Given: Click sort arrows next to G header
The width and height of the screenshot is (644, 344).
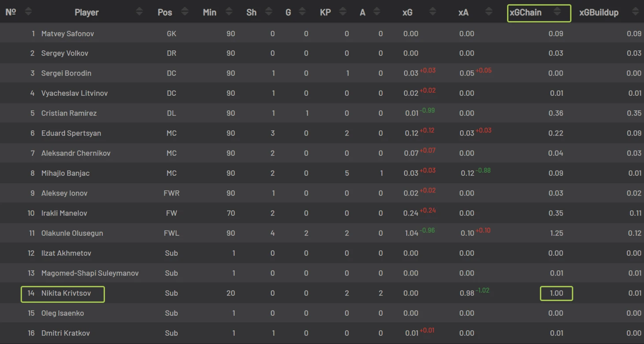Looking at the screenshot, I should point(302,12).
